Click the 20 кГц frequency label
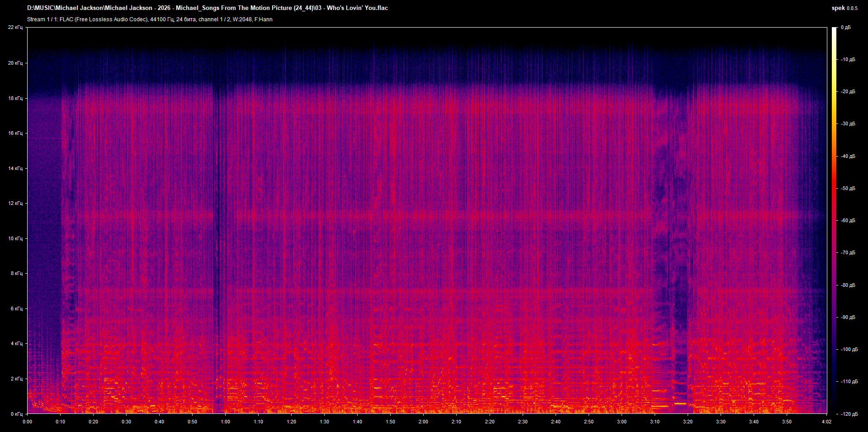The image size is (868, 432). pos(15,63)
